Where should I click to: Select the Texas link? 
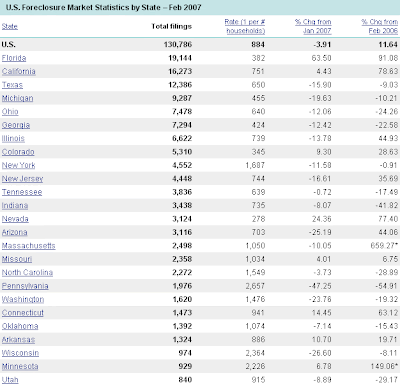pos(12,85)
